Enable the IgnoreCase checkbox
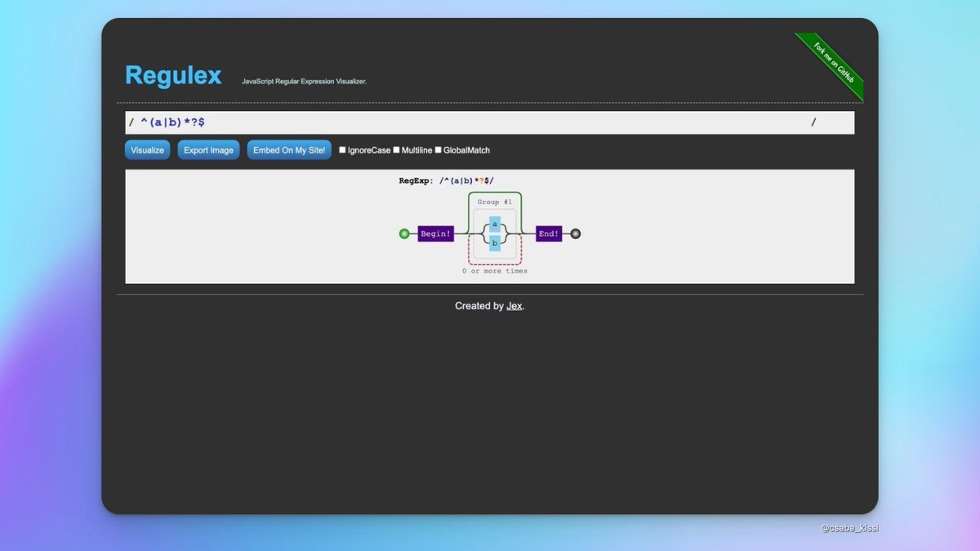This screenshot has height=551, width=980. coord(343,150)
